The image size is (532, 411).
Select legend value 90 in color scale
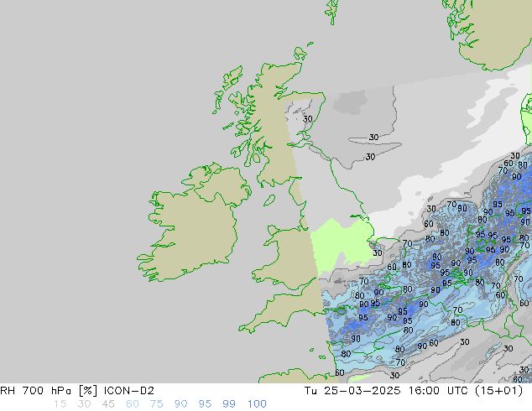[x=180, y=404]
